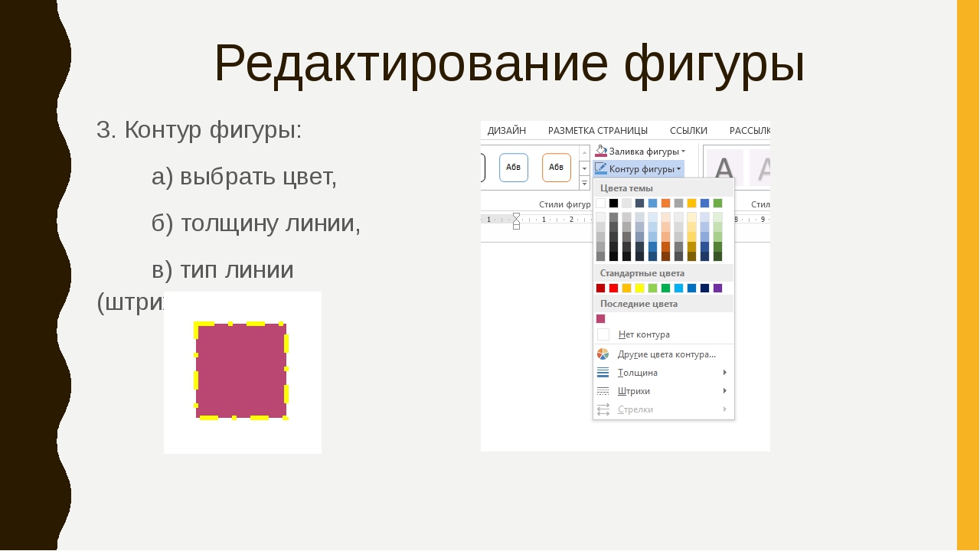Collapse the Контур фигуры dropdown arrow
Image resolution: width=980 pixels, height=551 pixels.
(x=678, y=169)
